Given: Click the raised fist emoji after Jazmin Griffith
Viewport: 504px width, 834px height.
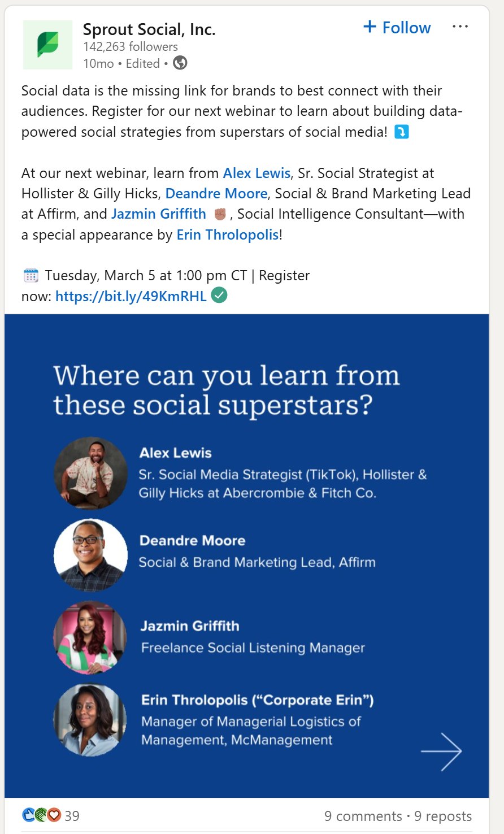Looking at the screenshot, I should click(222, 214).
